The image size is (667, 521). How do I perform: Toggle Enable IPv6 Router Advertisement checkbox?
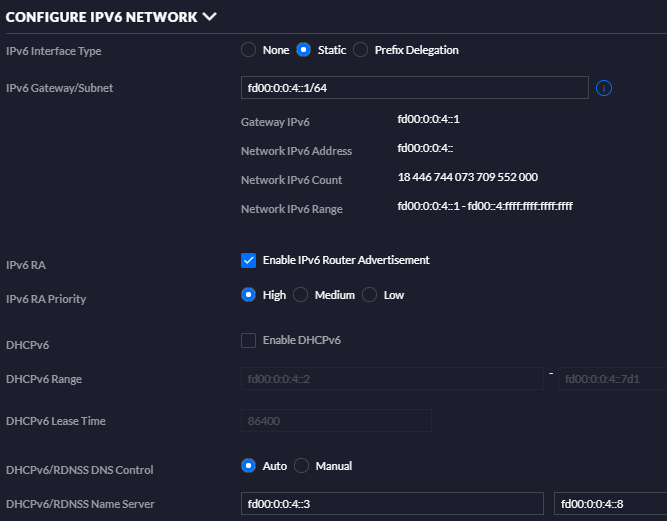[x=248, y=260]
